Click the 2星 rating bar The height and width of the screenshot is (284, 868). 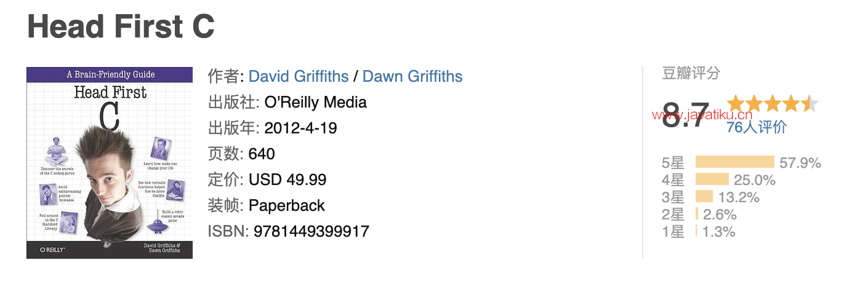coord(697,214)
